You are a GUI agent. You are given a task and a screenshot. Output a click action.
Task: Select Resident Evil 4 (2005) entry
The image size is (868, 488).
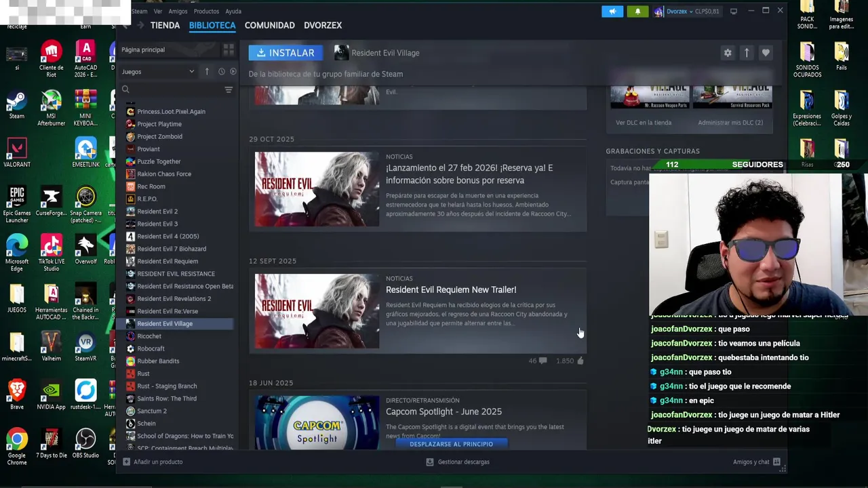167,237
